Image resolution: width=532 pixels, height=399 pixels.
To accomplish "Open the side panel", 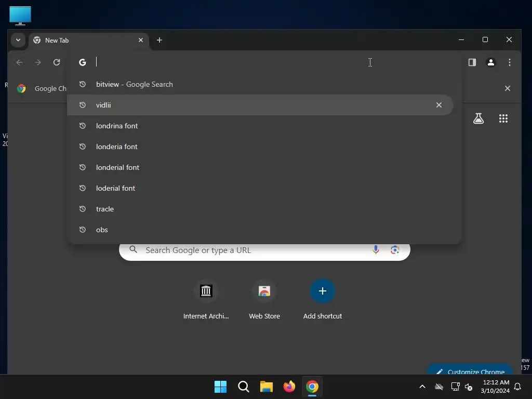I will point(472,62).
